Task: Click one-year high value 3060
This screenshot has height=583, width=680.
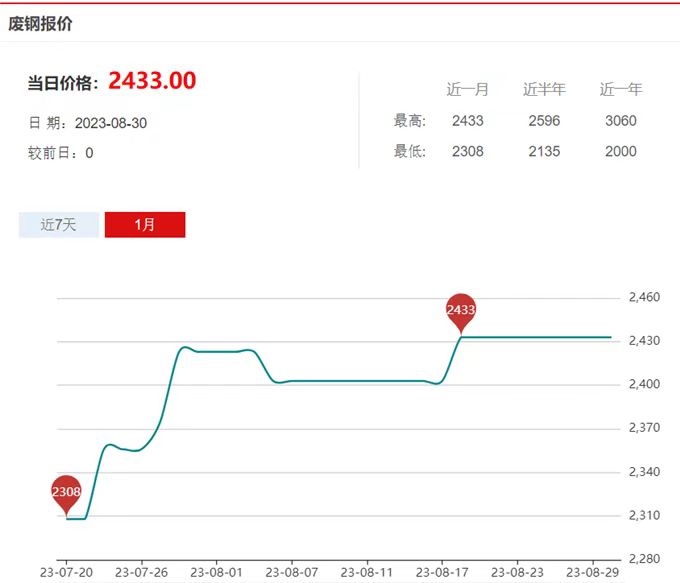Action: [621, 121]
